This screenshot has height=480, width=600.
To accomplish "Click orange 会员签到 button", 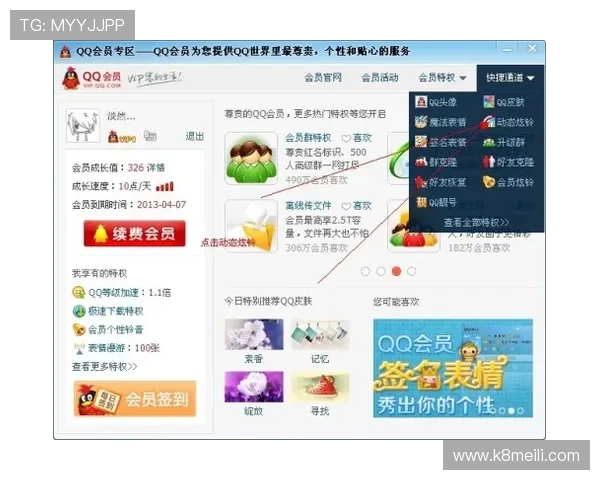I will point(135,398).
